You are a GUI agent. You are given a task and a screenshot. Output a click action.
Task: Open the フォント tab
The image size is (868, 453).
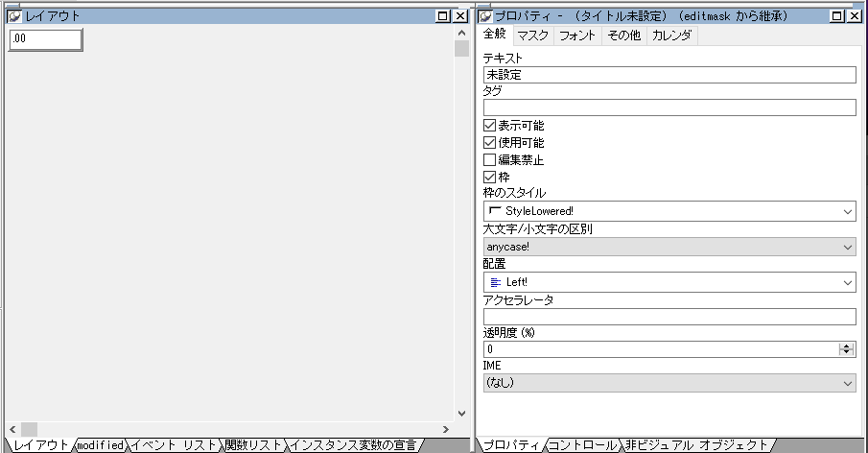pos(576,36)
